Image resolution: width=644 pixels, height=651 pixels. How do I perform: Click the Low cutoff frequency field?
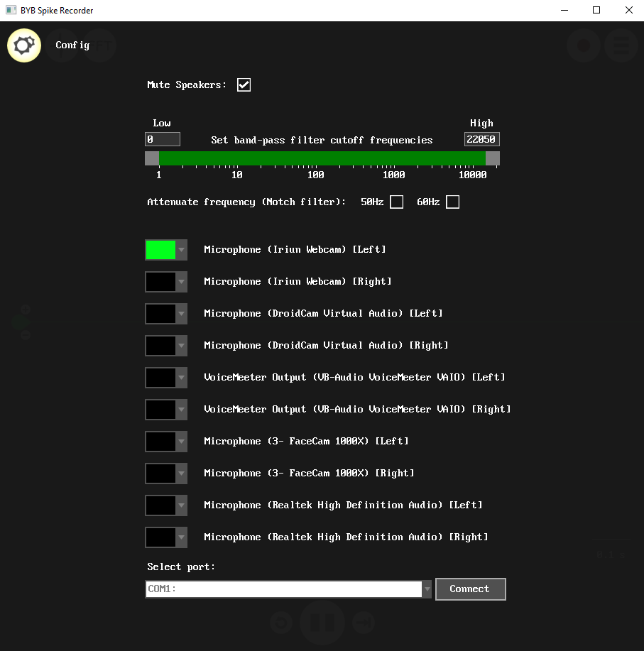point(163,139)
